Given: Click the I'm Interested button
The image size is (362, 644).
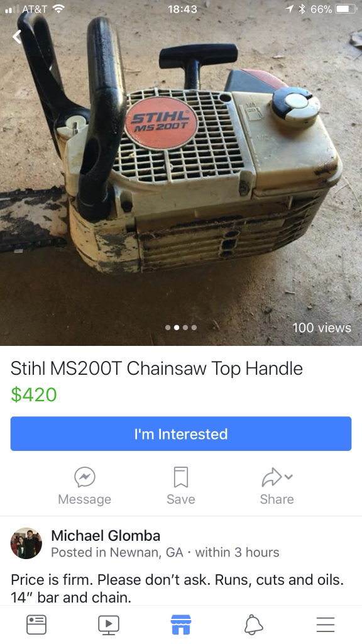Looking at the screenshot, I should tap(180, 434).
